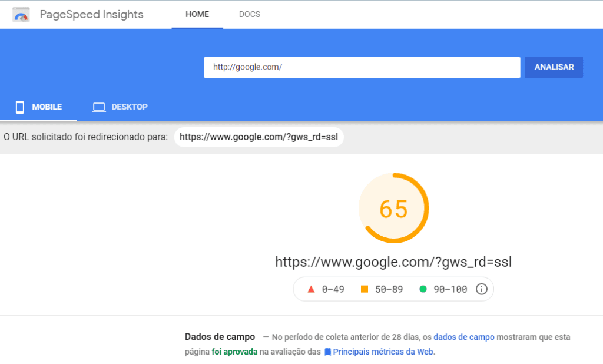The image size is (603, 364).
Task: Click the PageSpeed Insights gauge logo
Action: tap(21, 15)
